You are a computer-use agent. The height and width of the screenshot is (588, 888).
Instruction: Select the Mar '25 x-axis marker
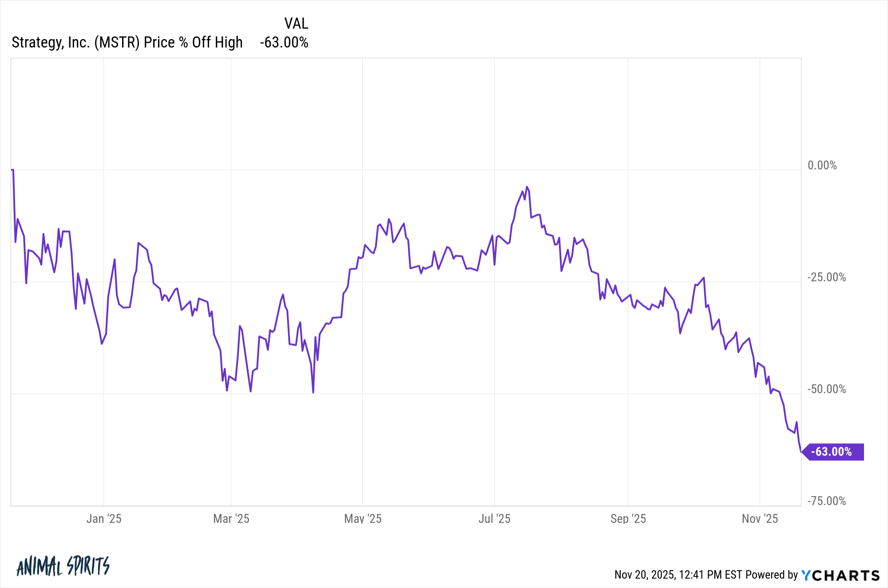point(231,518)
